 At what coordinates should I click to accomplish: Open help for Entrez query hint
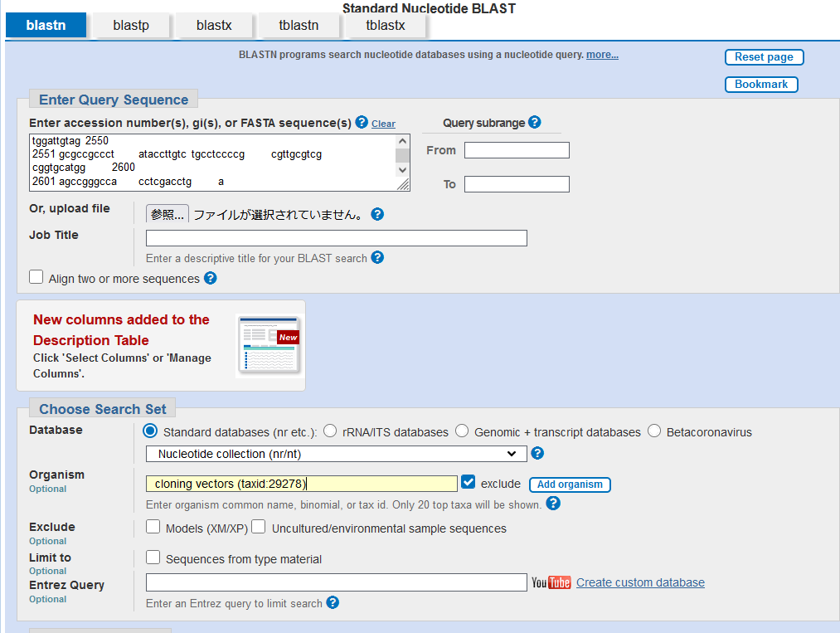pyautogui.click(x=333, y=603)
